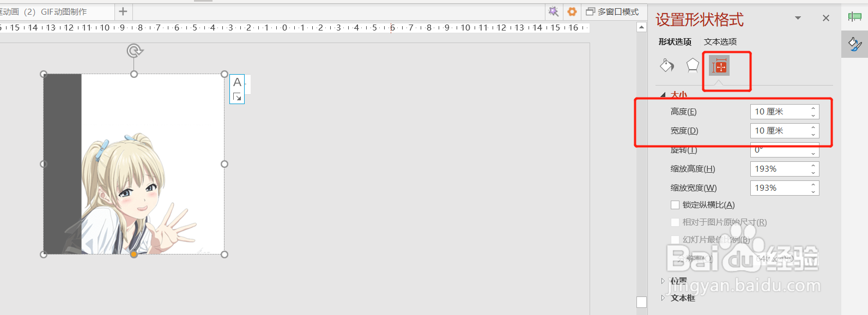Toggle 相对于图片原始尺寸 checkbox
Viewport: 868px width, 315px height.
[x=675, y=222]
